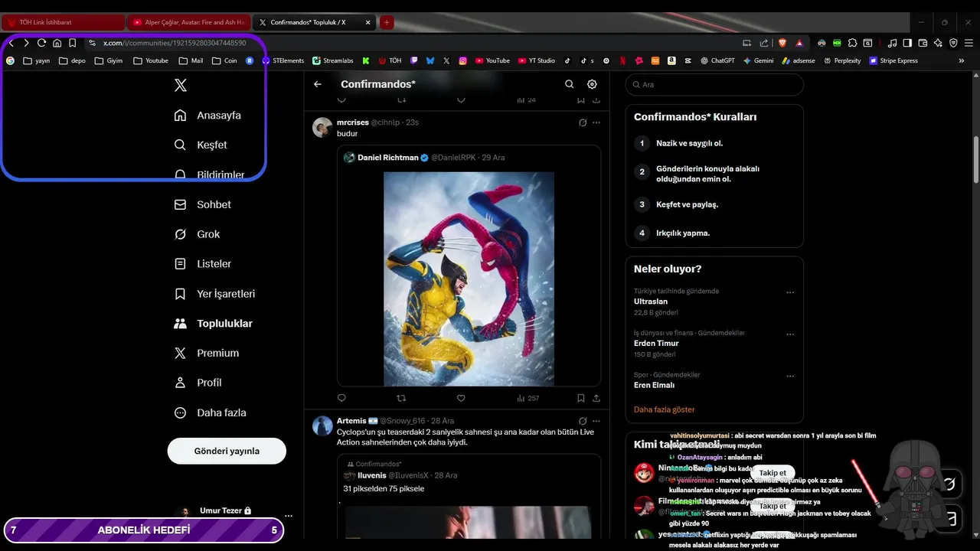Open more options for the Eren Elmalı trend

[x=790, y=377]
